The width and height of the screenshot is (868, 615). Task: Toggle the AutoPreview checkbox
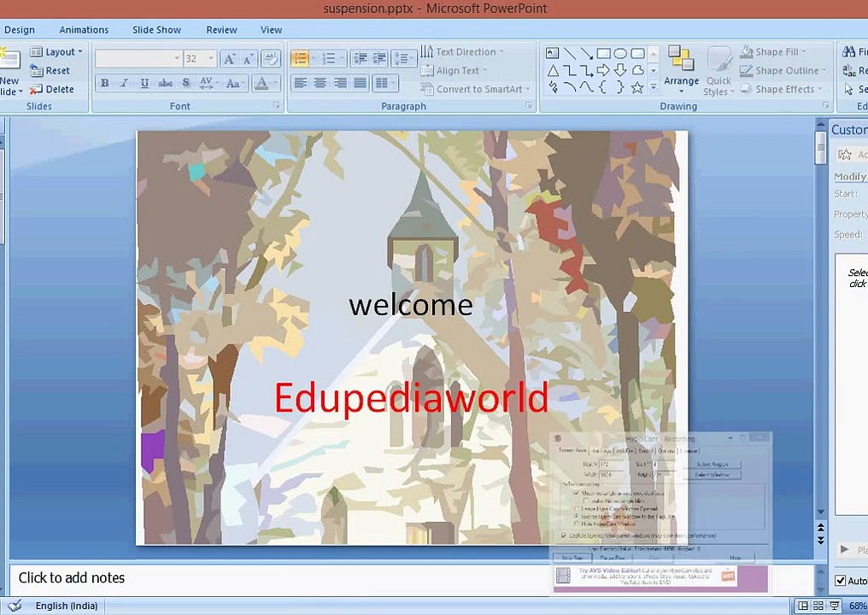point(841,581)
